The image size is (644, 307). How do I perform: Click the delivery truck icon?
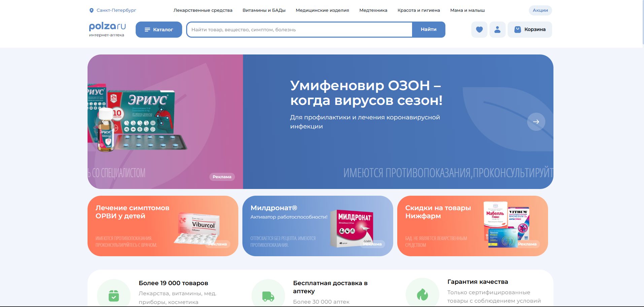coord(268,296)
